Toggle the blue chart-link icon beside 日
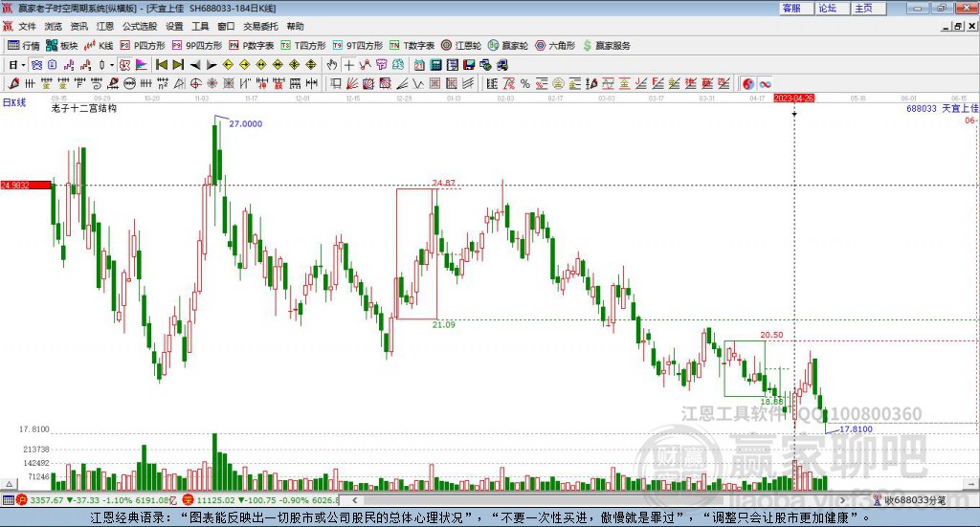Viewport: 980px width, 527px height. (36, 65)
